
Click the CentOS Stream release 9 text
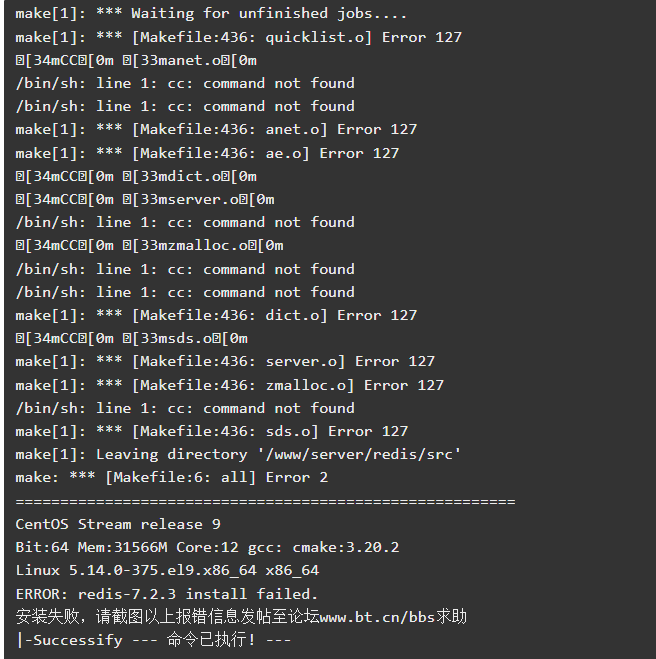point(118,525)
